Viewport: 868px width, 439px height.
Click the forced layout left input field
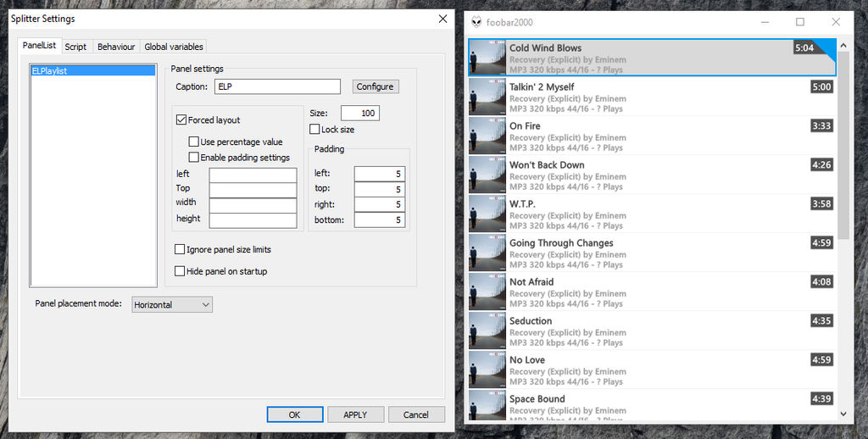click(x=253, y=175)
